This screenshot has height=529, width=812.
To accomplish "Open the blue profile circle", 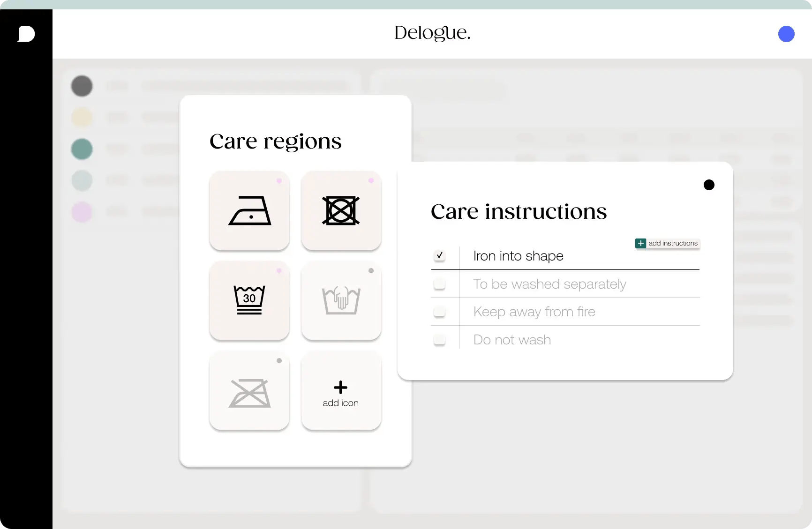I will 786,34.
